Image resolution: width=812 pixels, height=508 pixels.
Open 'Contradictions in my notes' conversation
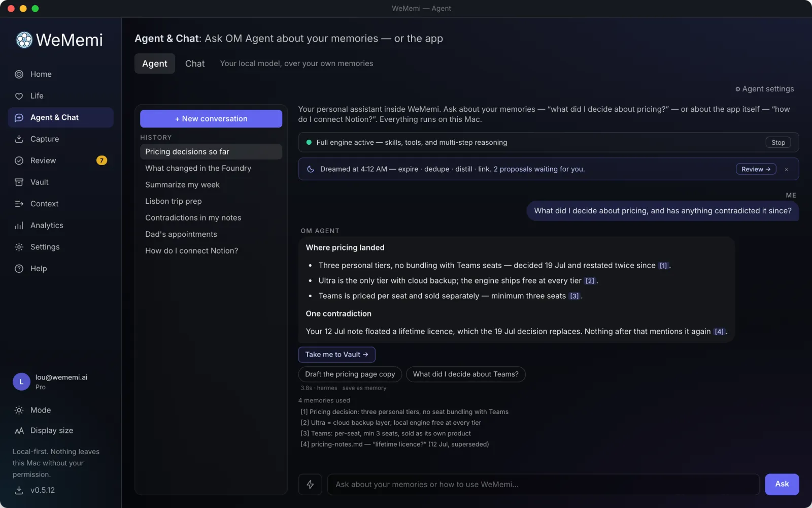pyautogui.click(x=211, y=218)
